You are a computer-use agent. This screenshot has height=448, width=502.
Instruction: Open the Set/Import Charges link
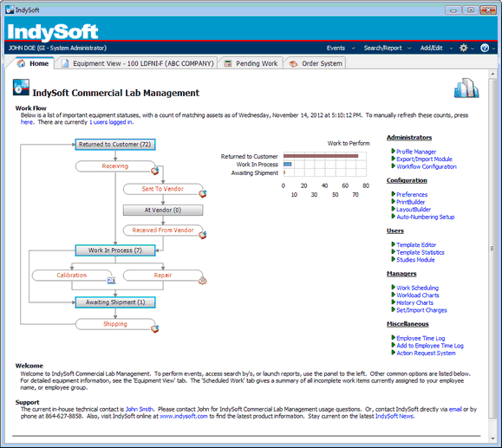coord(421,310)
